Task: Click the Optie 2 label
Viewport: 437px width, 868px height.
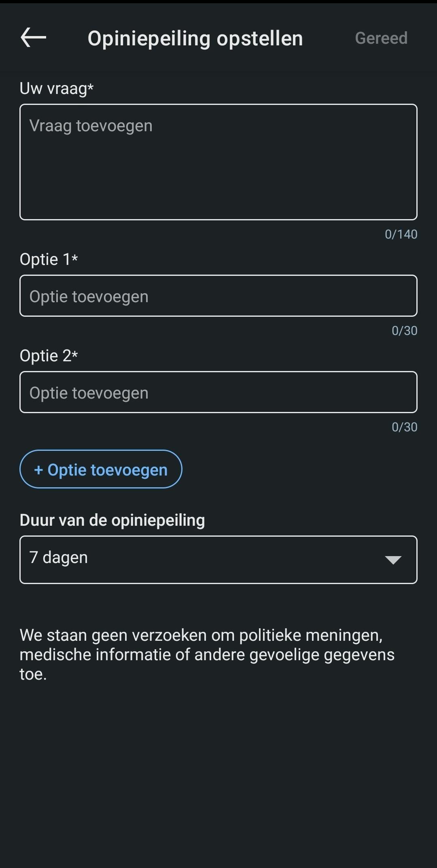Action: tap(45, 356)
